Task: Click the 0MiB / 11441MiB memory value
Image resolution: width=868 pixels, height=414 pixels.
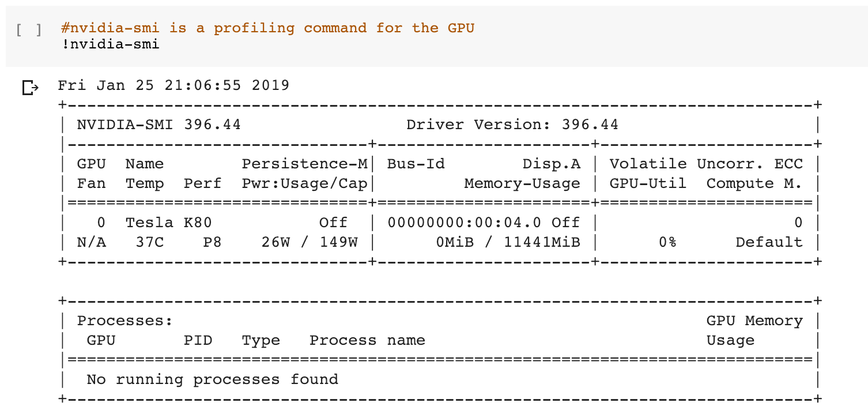Action: coord(508,242)
